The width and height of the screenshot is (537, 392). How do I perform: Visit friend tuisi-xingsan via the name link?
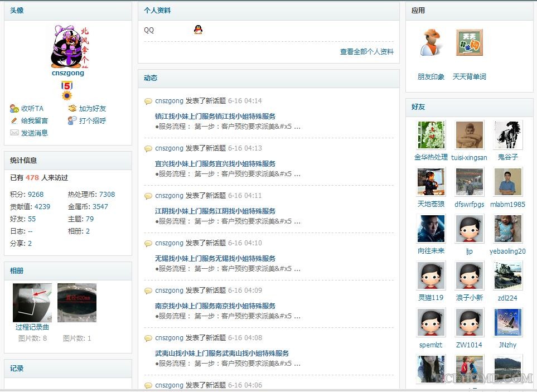[469, 157]
